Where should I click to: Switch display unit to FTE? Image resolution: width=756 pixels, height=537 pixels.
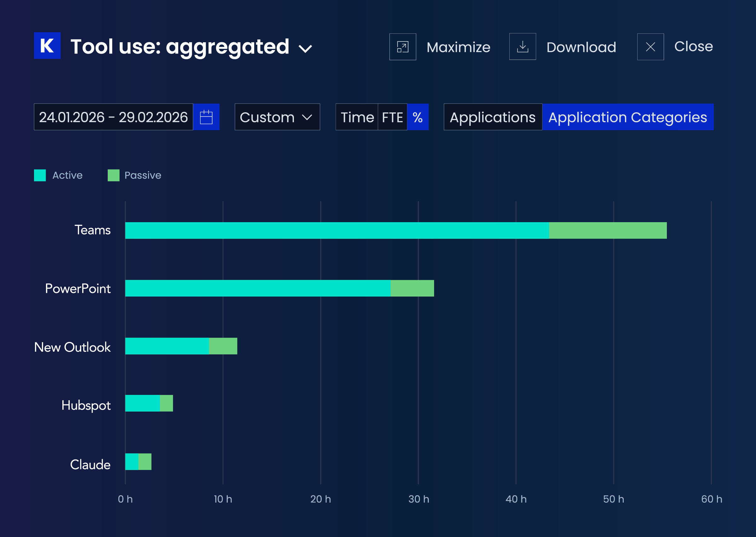coord(392,117)
